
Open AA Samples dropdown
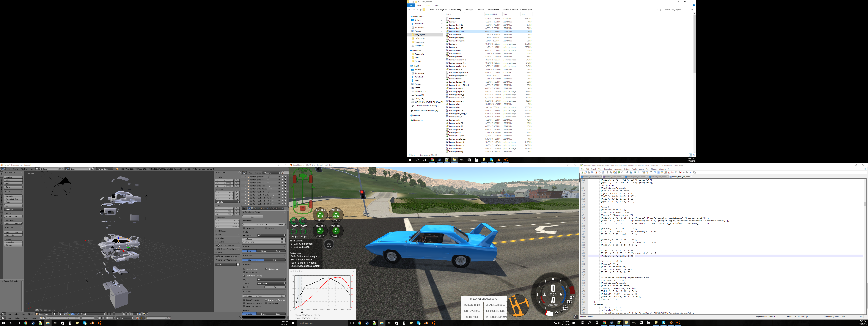coord(272,235)
